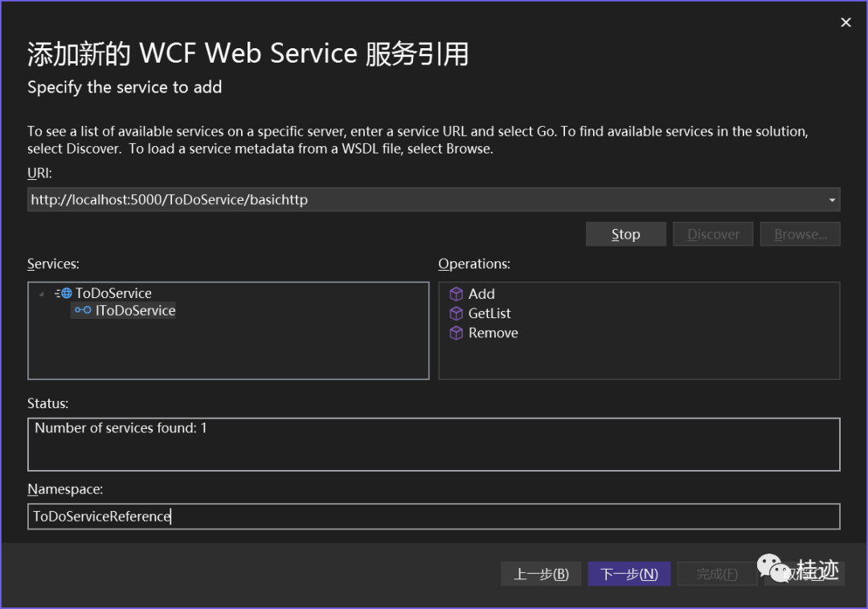Select IToDoService tree item
Image resolution: width=868 pixels, height=609 pixels.
click(x=135, y=311)
